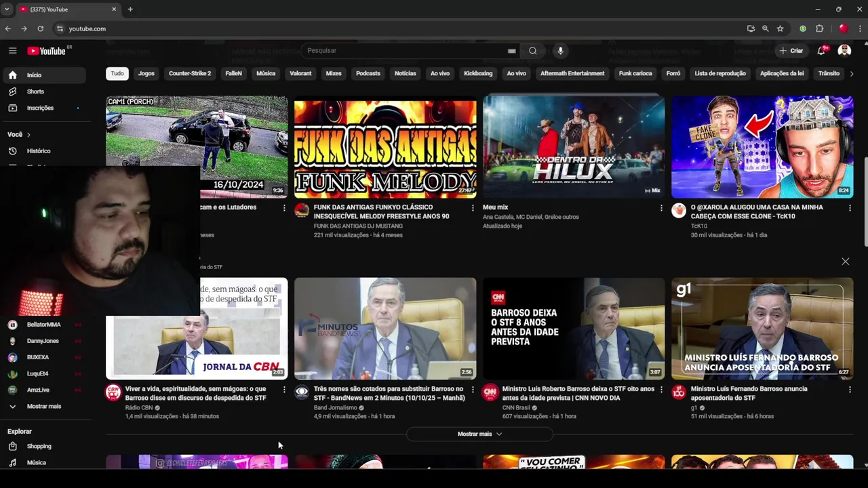Open a new browser tab
Viewport: 868px width, 488px height.
130,9
